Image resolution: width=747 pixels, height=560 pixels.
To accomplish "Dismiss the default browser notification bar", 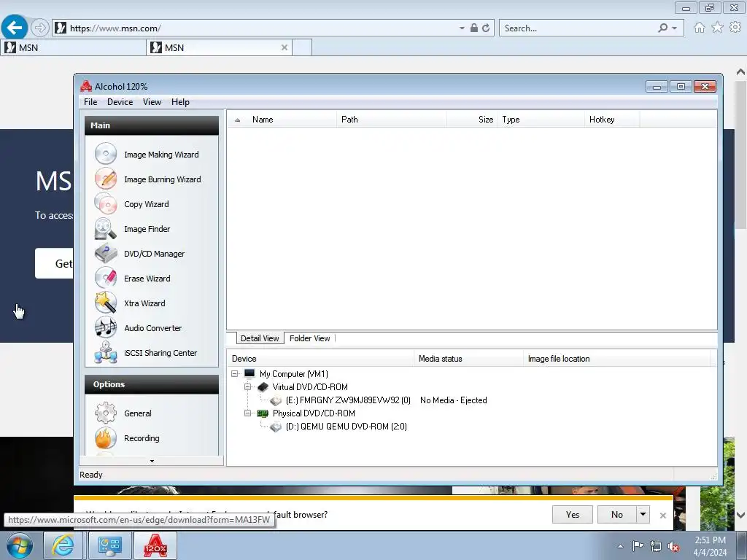I will [662, 516].
